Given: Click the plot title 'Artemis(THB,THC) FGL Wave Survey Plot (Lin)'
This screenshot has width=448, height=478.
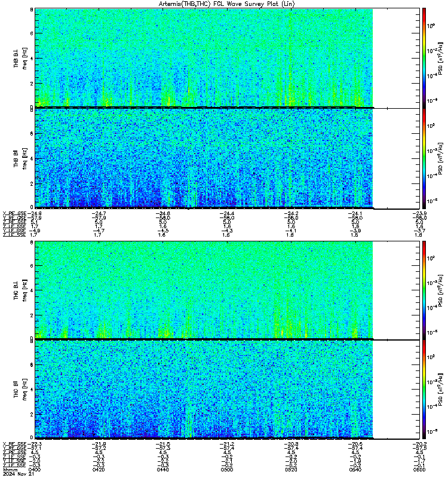Looking at the screenshot, I should [226, 4].
